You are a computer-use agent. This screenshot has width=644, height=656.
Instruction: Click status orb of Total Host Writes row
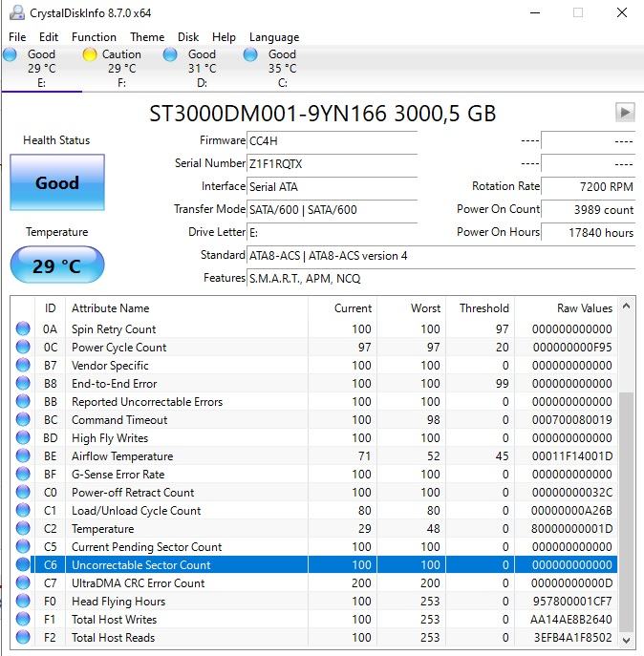click(x=23, y=619)
